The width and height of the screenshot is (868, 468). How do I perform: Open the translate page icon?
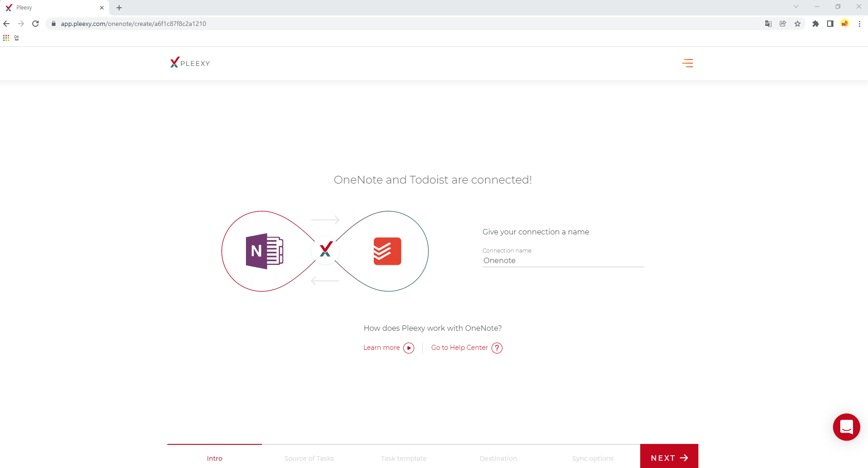tap(768, 24)
